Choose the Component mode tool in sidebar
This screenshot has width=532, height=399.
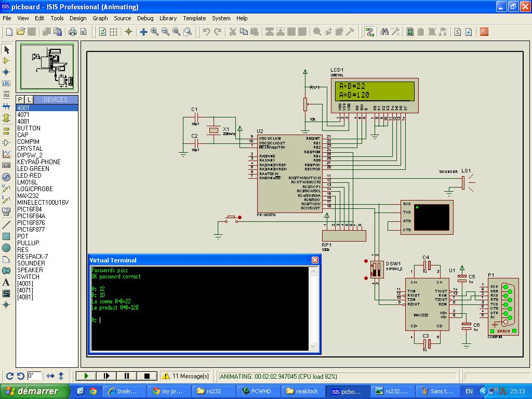6,61
